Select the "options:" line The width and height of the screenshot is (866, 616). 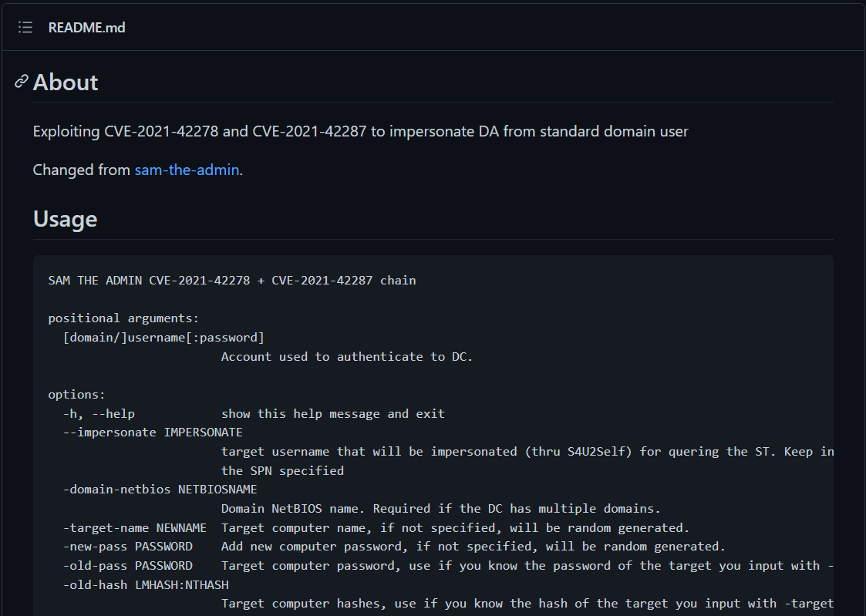click(x=77, y=395)
